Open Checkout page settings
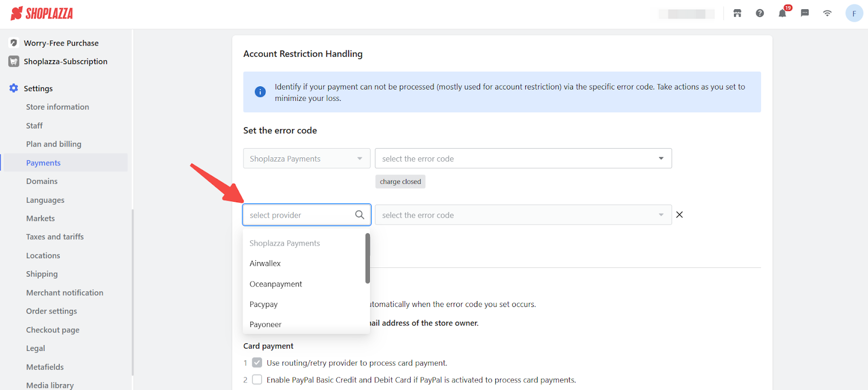This screenshot has height=390, width=868. (x=53, y=330)
